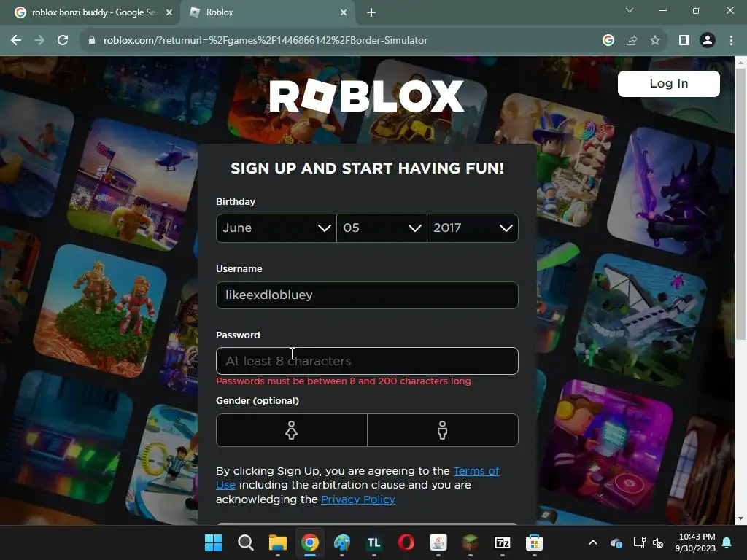Open Minecraft from the taskbar
This screenshot has height=560, width=747.
tap(471, 542)
